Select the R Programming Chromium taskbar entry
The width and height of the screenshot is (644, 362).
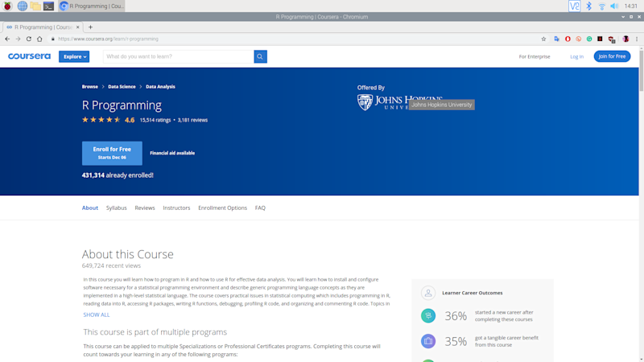coord(92,6)
